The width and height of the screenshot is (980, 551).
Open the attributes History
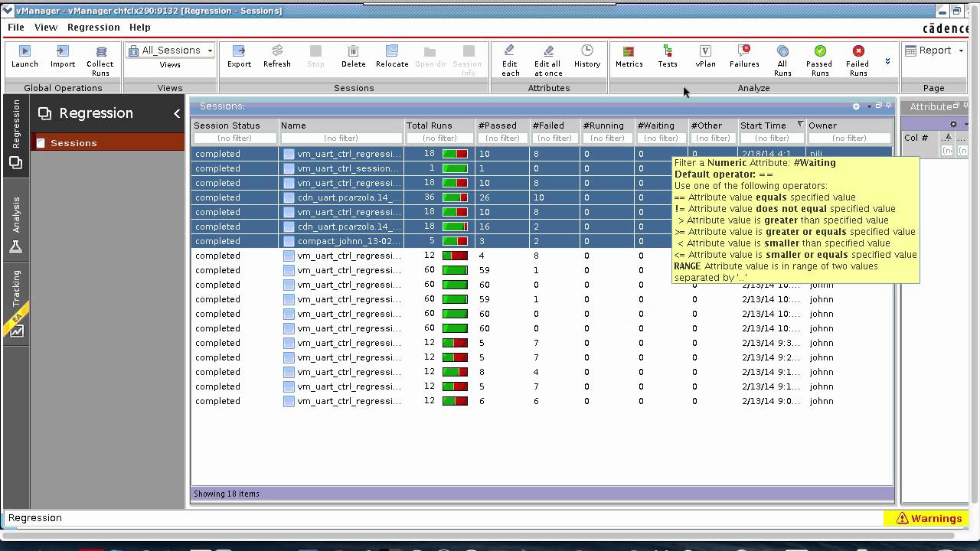pyautogui.click(x=587, y=57)
